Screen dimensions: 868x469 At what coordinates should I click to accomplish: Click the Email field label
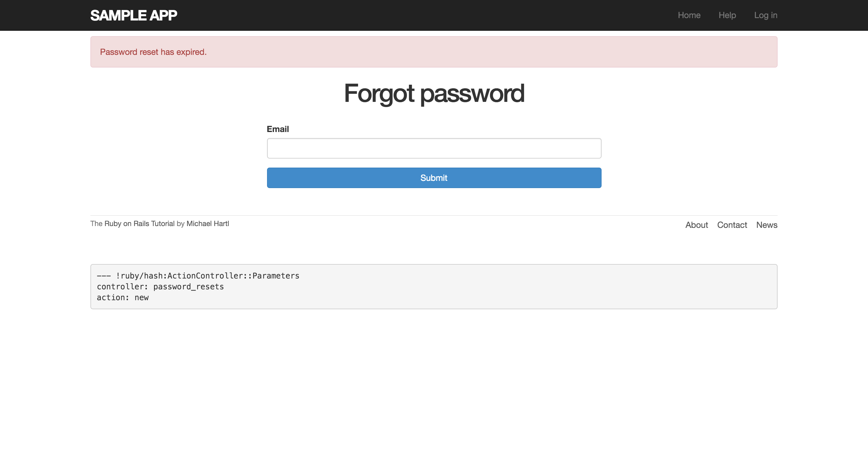click(x=278, y=129)
